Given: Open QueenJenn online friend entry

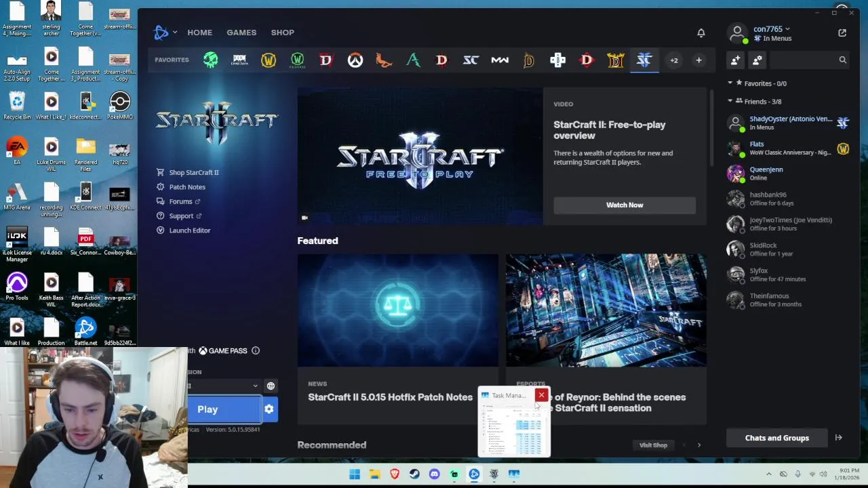Looking at the screenshot, I should pyautogui.click(x=788, y=174).
